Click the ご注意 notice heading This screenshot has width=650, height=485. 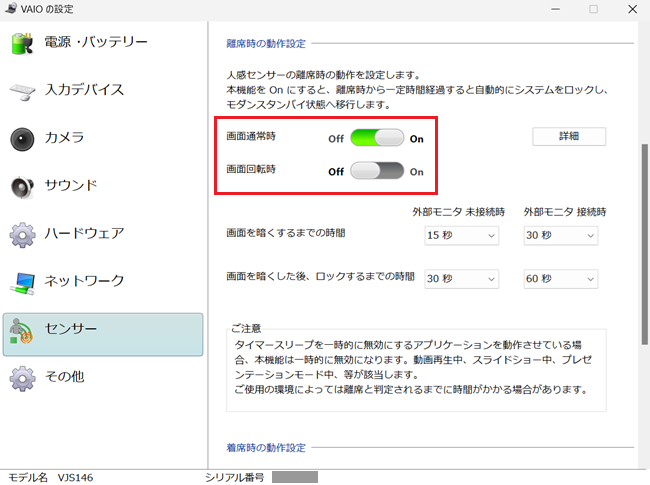coord(246,329)
